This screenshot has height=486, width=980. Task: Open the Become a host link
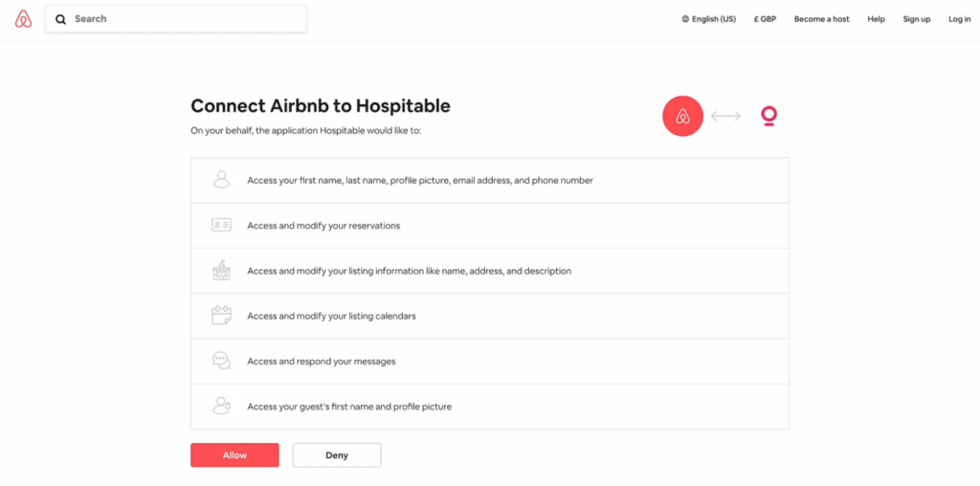[821, 19]
